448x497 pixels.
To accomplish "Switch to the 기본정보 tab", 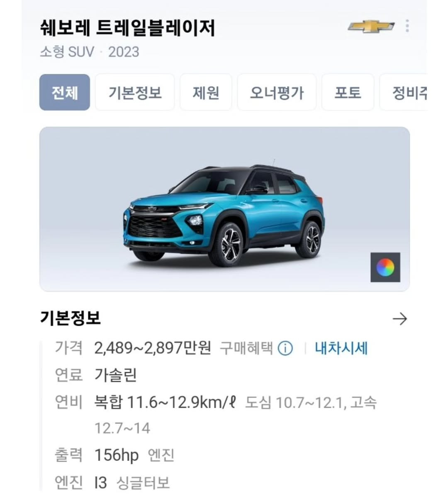I will point(135,92).
